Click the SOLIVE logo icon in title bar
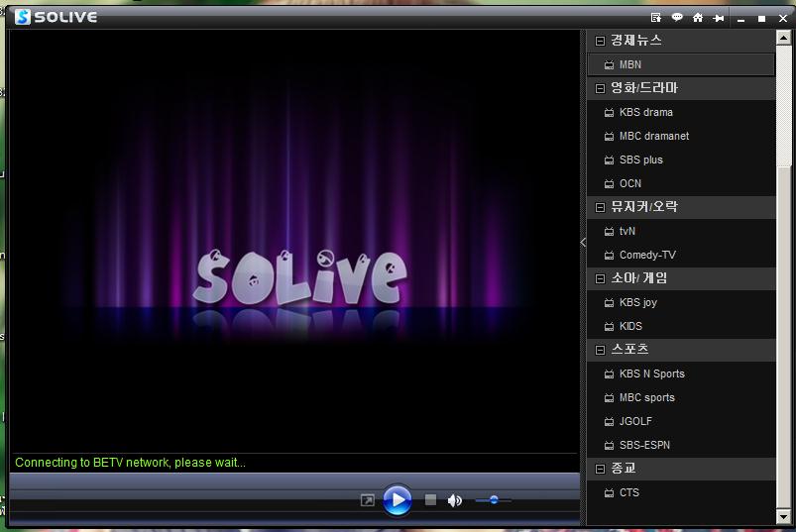 tap(23, 17)
